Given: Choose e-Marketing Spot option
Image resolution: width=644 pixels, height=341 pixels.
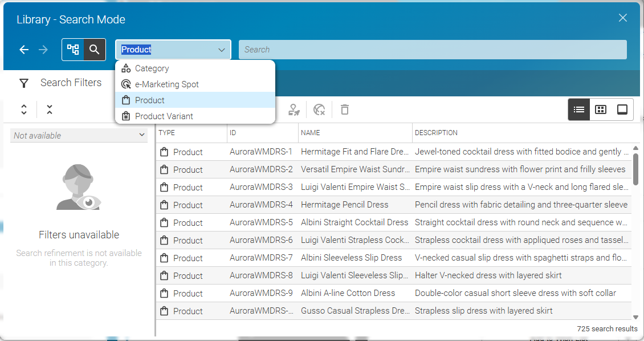Looking at the screenshot, I should (166, 84).
